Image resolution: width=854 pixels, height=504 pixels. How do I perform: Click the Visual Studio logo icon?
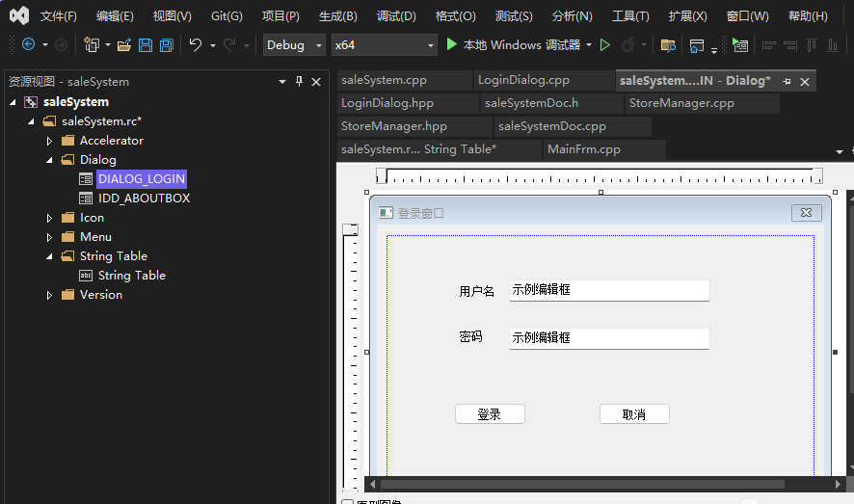19,15
